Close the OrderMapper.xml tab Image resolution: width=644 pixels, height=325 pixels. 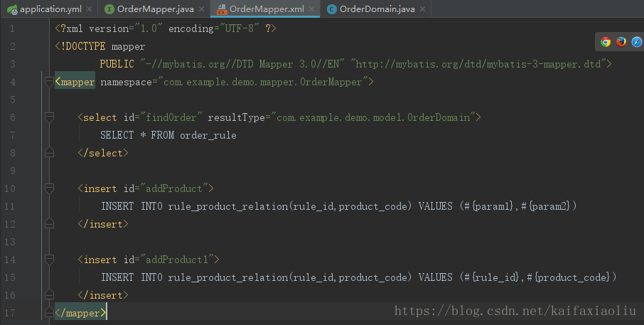click(x=312, y=9)
